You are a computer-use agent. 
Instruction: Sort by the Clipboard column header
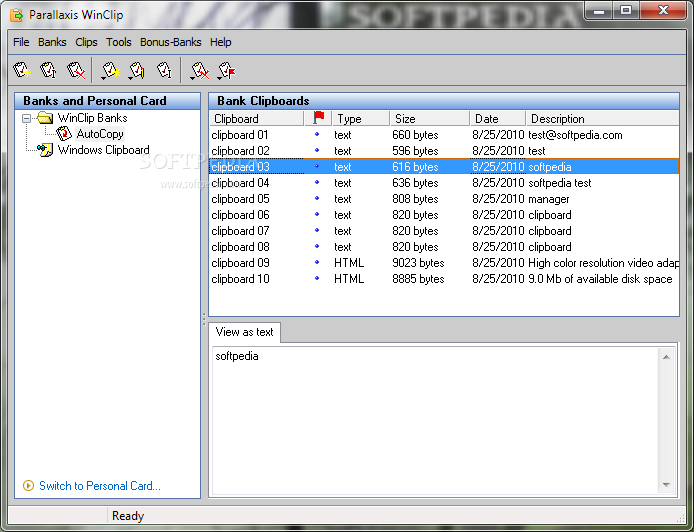[x=257, y=119]
